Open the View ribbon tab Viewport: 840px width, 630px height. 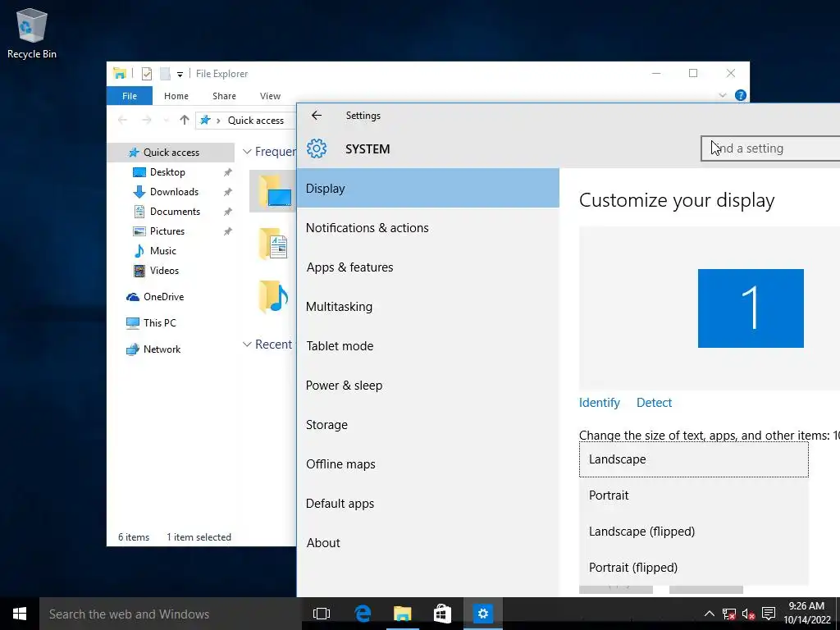[270, 96]
